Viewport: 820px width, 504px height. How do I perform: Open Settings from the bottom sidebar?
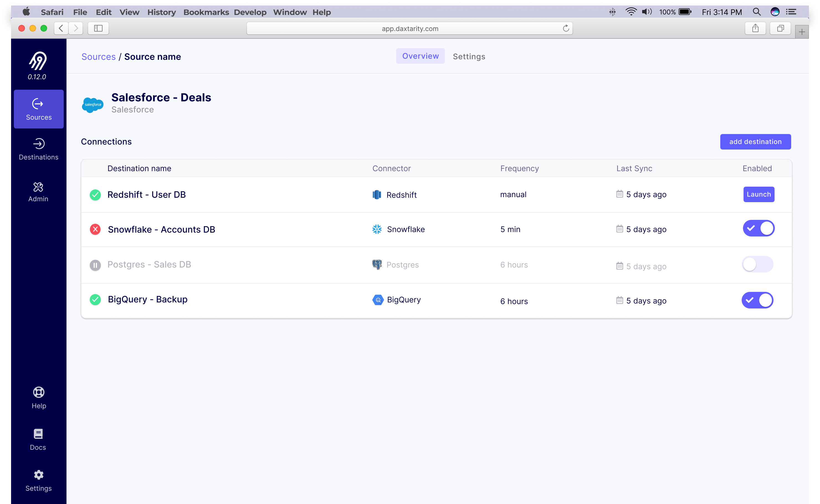(x=38, y=480)
